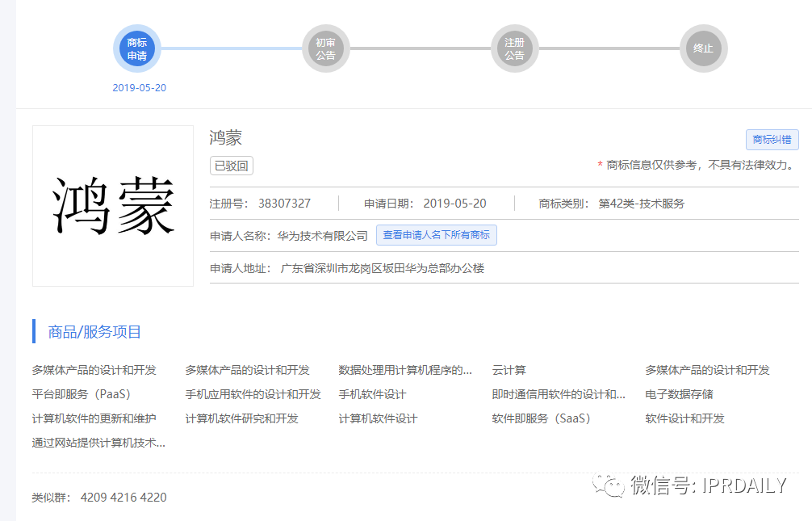This screenshot has height=521, width=812.
Task: Click 软件设计和开发 service item
Action: click(684, 418)
